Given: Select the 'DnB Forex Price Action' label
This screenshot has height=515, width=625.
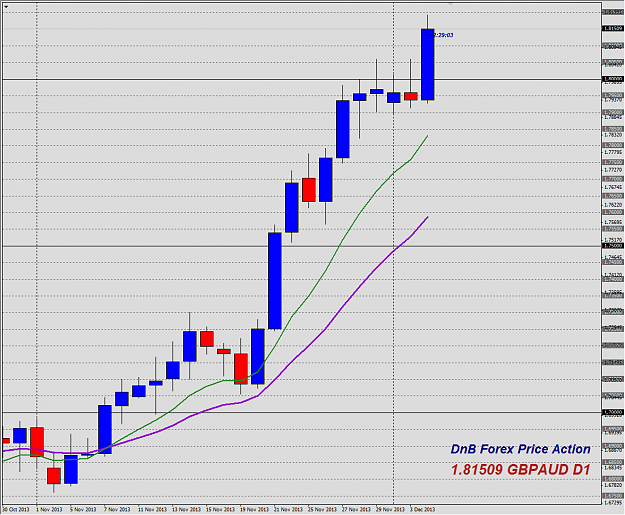Looking at the screenshot, I should click(521, 449).
